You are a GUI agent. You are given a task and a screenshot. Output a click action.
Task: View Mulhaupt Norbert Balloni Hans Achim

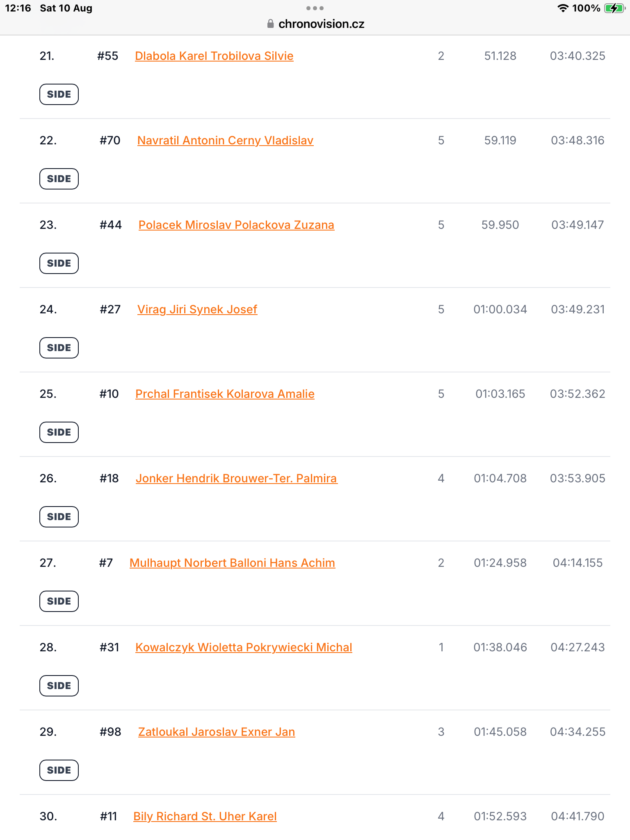(x=232, y=563)
